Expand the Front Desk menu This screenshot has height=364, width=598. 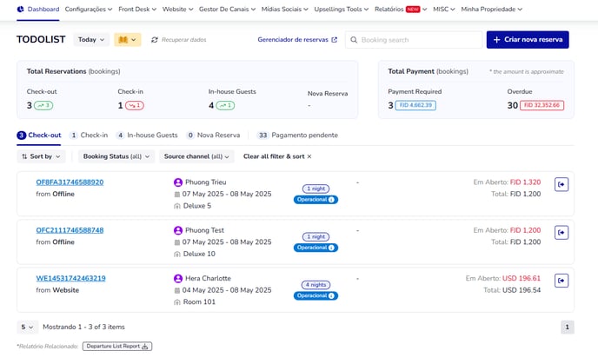pyautogui.click(x=137, y=10)
